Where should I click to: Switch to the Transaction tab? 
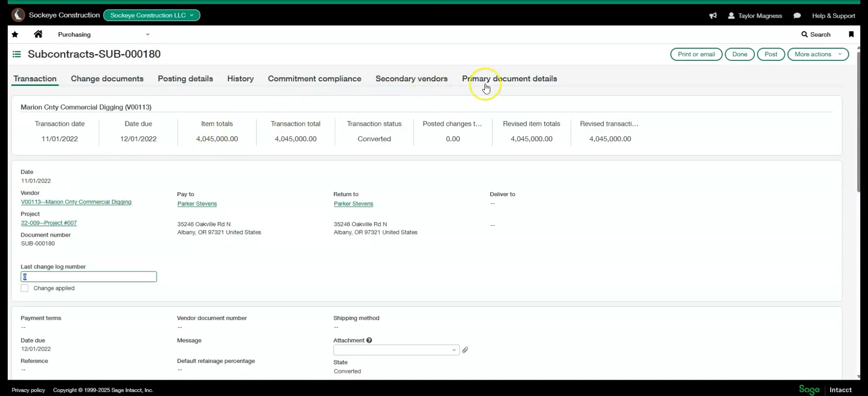click(x=35, y=79)
